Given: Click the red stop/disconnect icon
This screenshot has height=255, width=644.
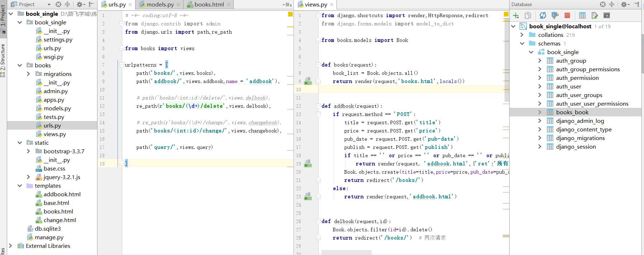Looking at the screenshot, I should [x=567, y=15].
